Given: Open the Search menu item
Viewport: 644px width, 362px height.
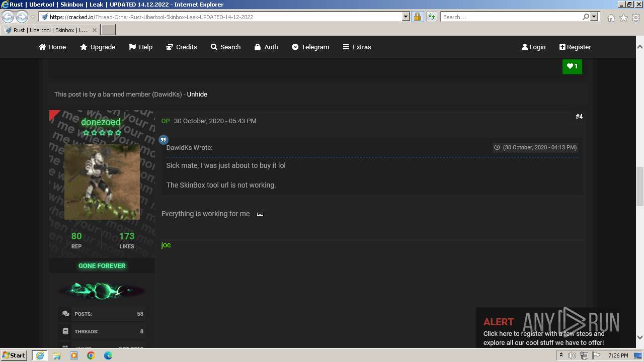Looking at the screenshot, I should point(225,47).
